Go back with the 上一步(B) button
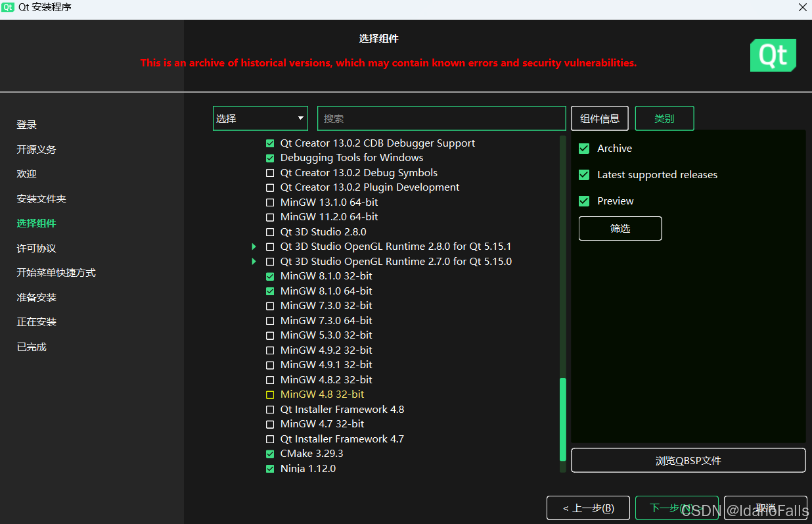 [x=588, y=508]
